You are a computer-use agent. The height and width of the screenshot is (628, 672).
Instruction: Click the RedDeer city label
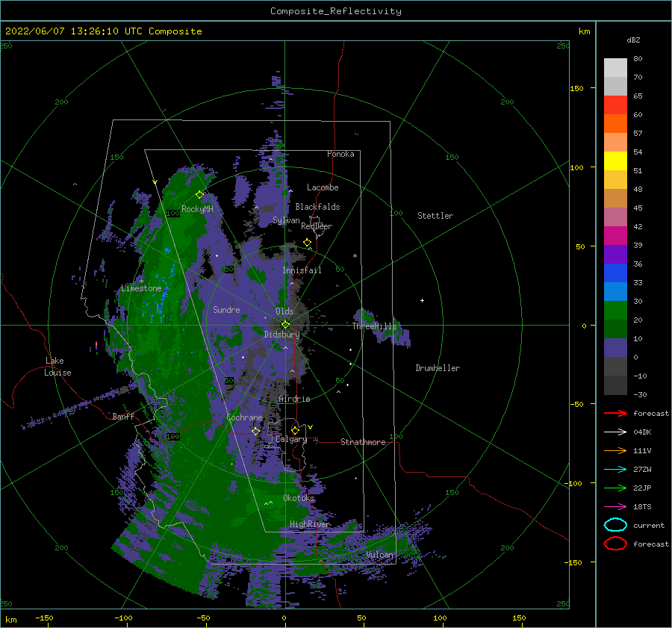pos(317,226)
